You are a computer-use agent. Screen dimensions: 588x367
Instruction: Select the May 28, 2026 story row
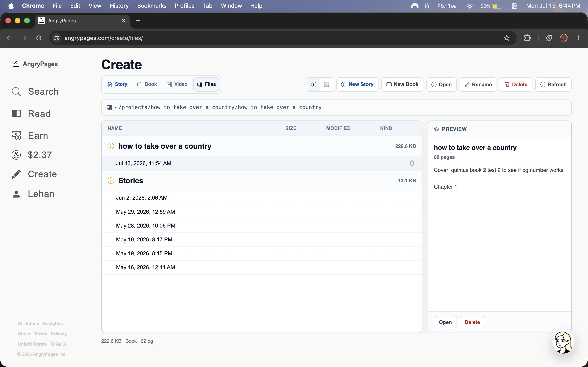coord(262,226)
